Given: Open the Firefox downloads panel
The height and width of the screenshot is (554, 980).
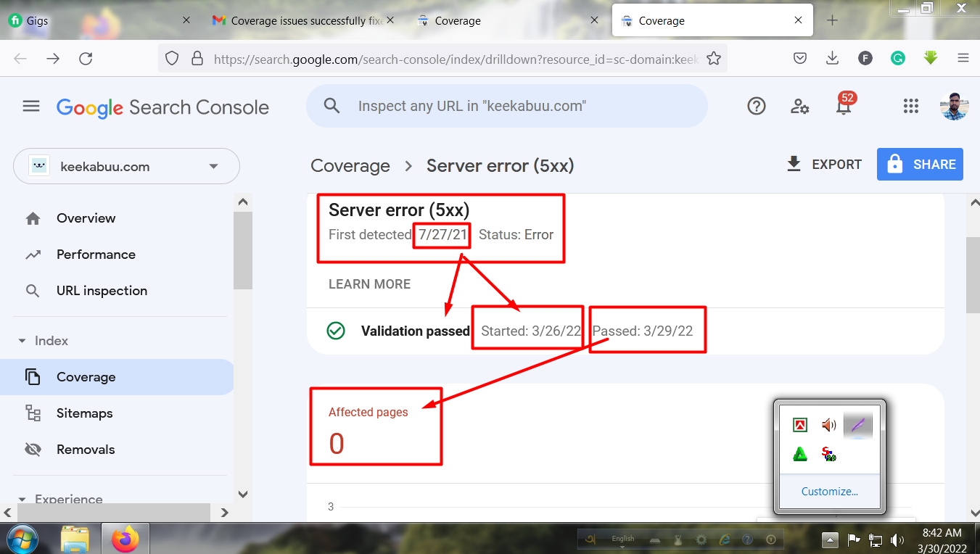Looking at the screenshot, I should point(833,58).
